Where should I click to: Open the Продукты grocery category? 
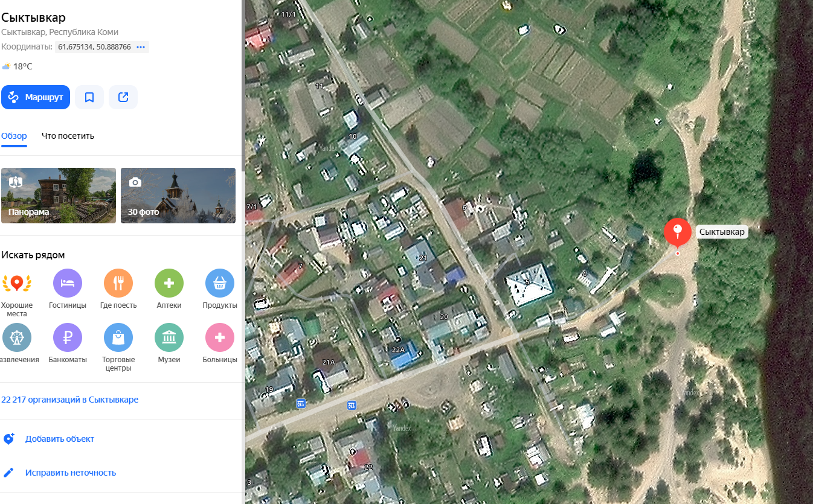220,284
